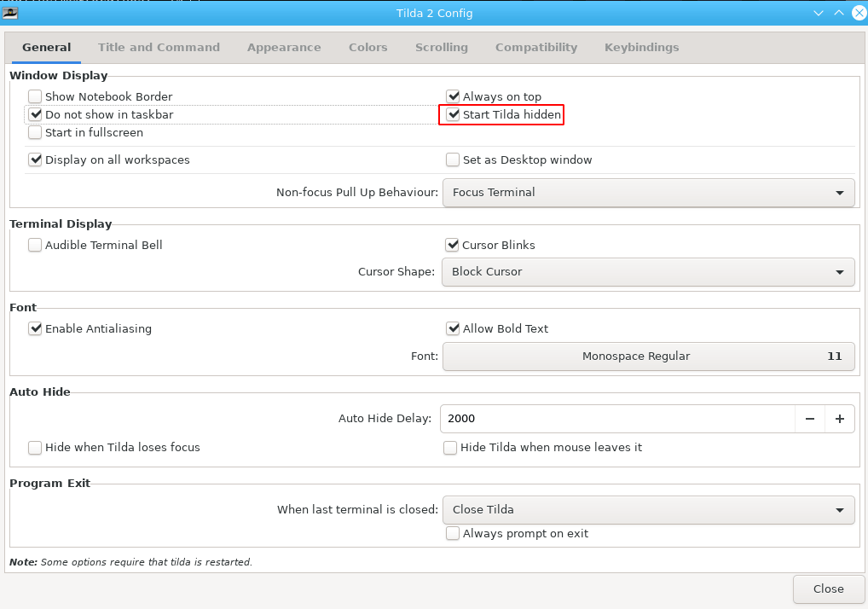
Task: Click the Tilda app icon in title bar
Action: coord(11,13)
